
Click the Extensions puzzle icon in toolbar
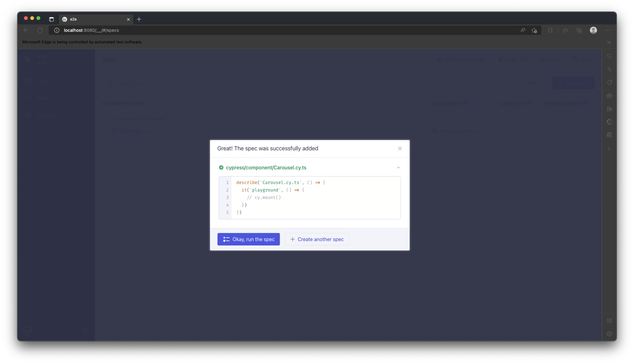(550, 30)
